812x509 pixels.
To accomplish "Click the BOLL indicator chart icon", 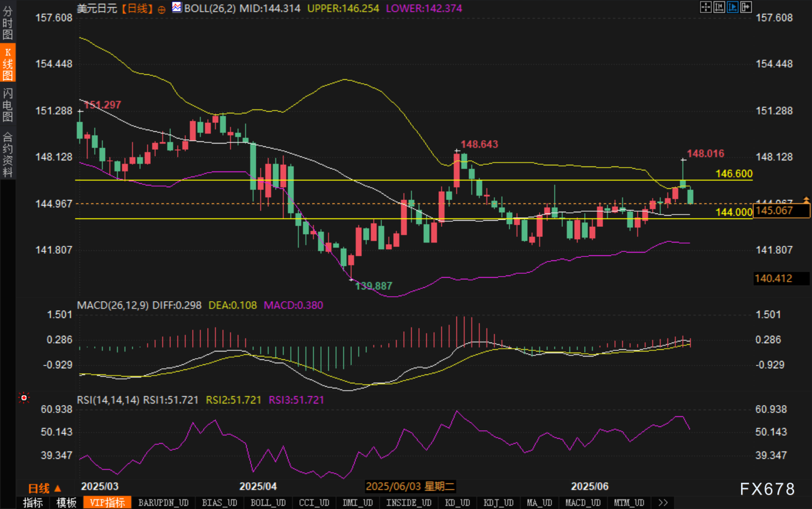I will (176, 8).
